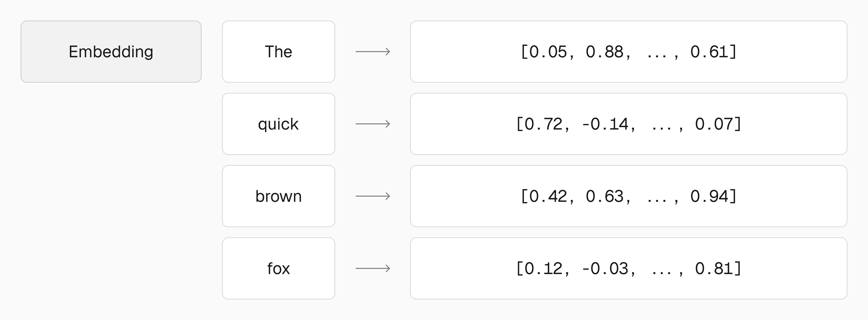Click the -0.14 value in quick's vector
Viewport: 868px width, 320px height.
605,124
